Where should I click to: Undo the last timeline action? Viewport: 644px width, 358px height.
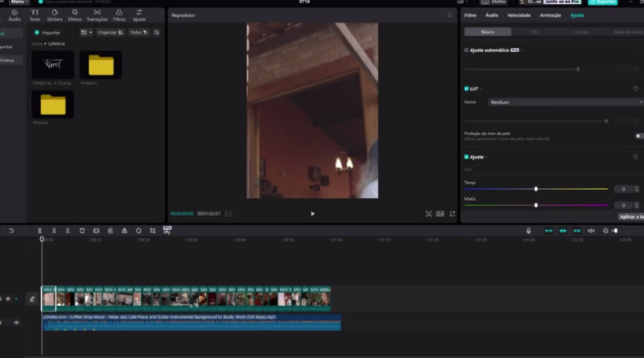tap(11, 231)
